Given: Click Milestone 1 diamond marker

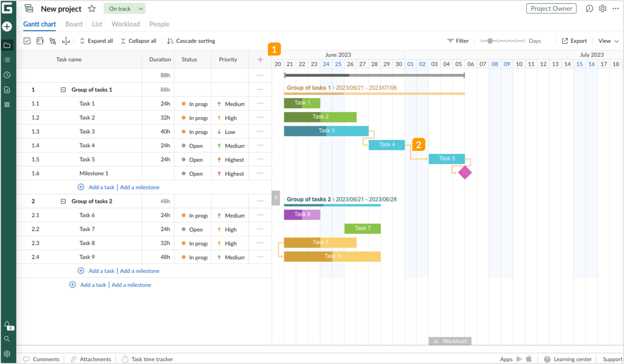Looking at the screenshot, I should click(x=464, y=172).
